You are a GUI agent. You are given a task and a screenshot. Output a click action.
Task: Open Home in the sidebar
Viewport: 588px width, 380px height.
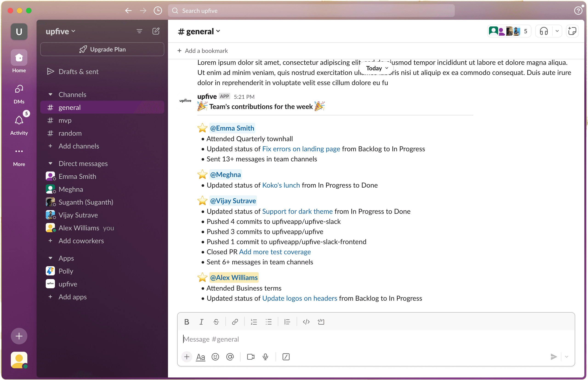click(19, 61)
